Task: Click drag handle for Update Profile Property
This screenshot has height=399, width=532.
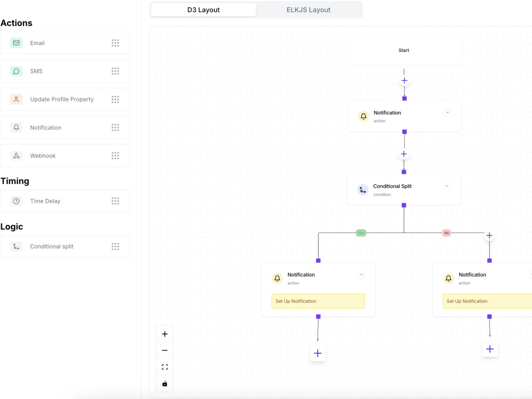Action: (115, 99)
